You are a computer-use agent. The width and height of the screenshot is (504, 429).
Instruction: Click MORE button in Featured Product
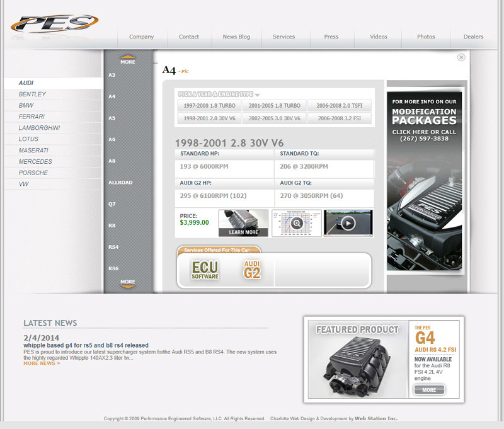(x=429, y=390)
